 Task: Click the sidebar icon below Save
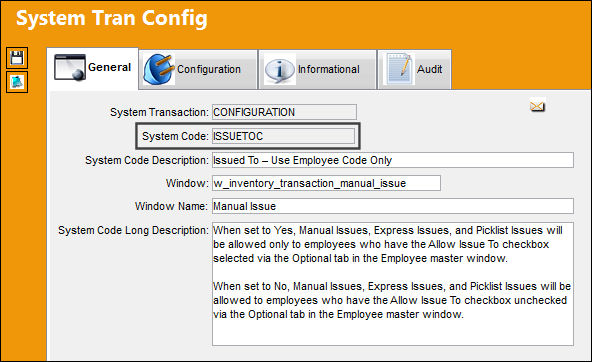tap(17, 82)
